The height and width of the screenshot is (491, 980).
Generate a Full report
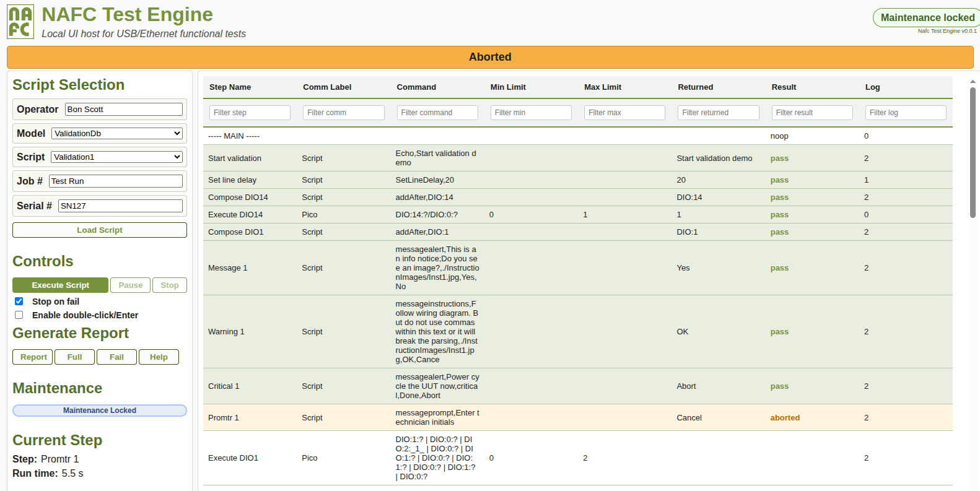pos(74,357)
